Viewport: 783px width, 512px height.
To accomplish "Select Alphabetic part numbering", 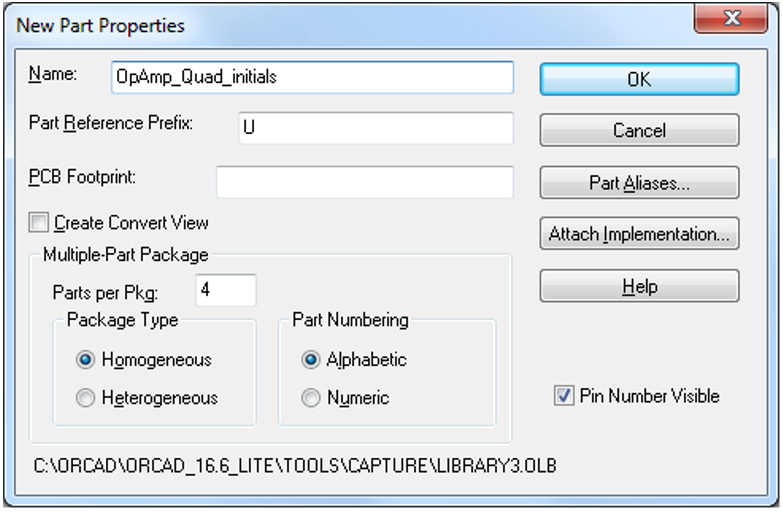I will click(311, 360).
